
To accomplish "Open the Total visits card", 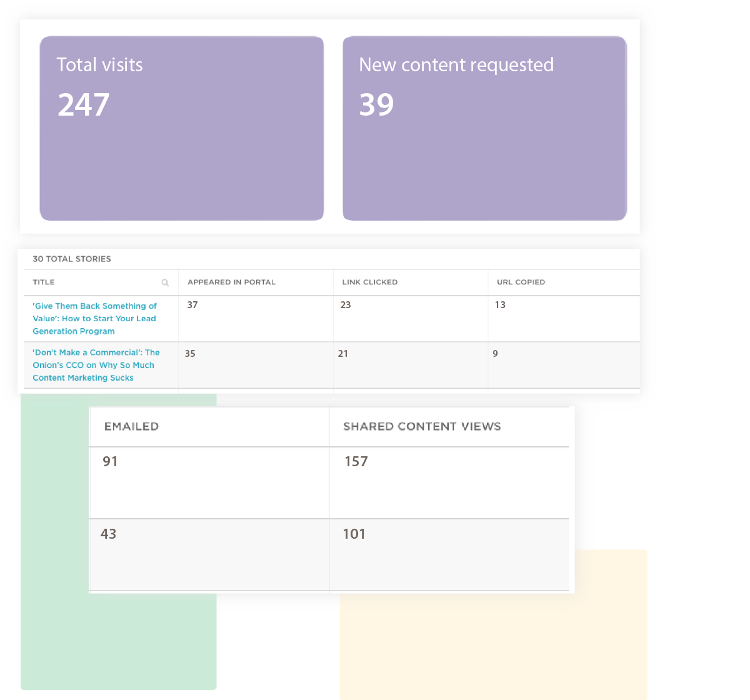I will 181,128.
